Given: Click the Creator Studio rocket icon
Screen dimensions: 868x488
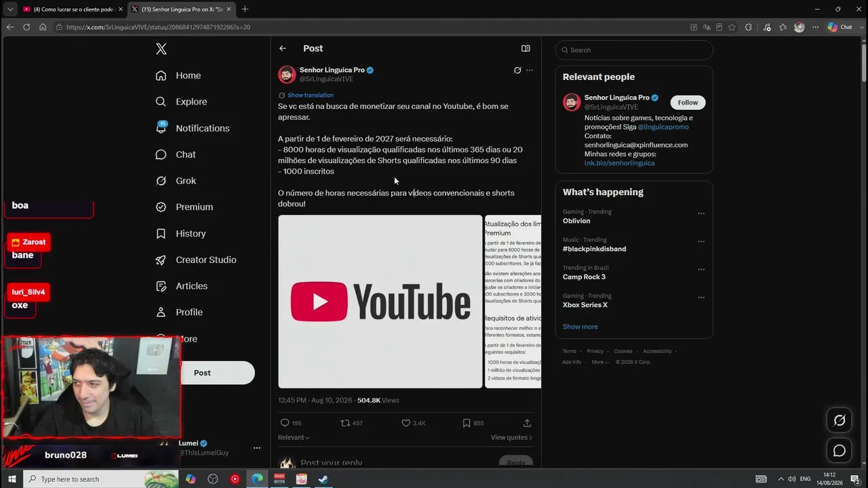Looking at the screenshot, I should point(161,260).
